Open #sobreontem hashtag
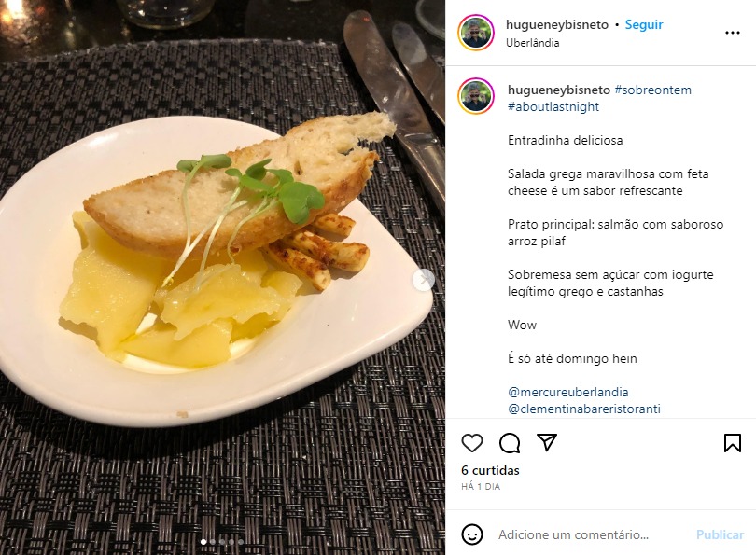This screenshot has width=756, height=555. pos(652,90)
